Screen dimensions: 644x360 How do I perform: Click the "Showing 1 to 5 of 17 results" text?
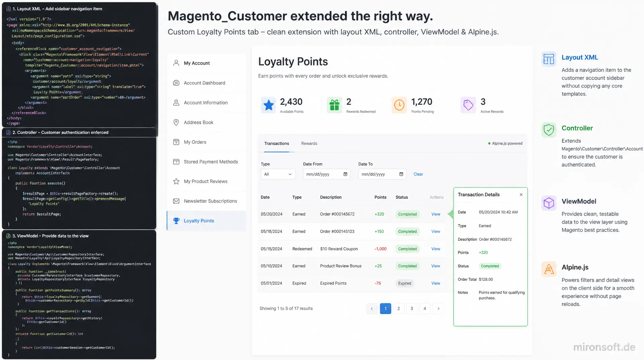[x=286, y=308]
